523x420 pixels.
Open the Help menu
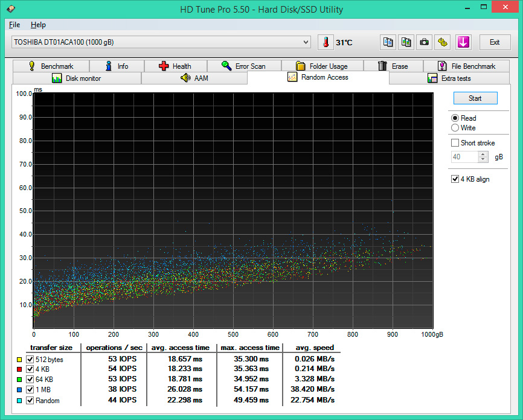(x=38, y=25)
